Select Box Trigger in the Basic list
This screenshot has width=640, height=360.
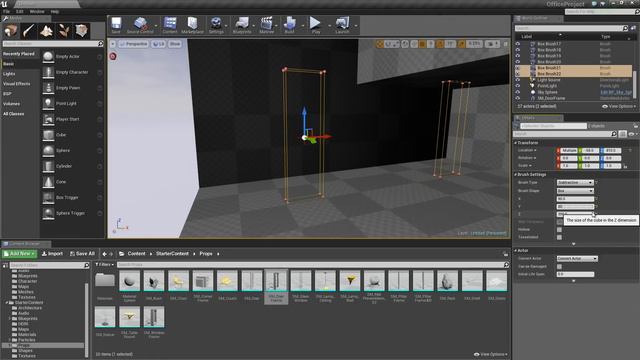71,198
